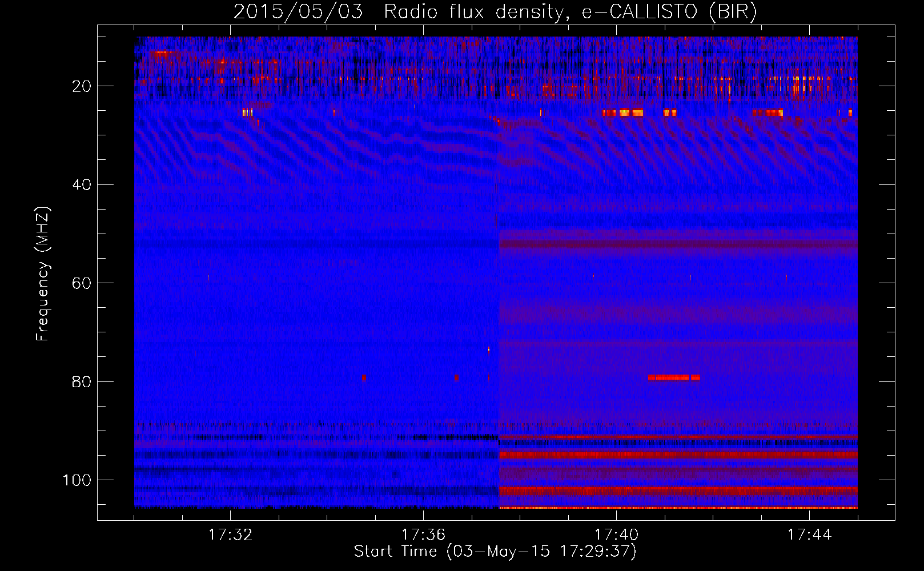Click the '40' frequency tick label
This screenshot has height=571, width=924.
(x=82, y=185)
